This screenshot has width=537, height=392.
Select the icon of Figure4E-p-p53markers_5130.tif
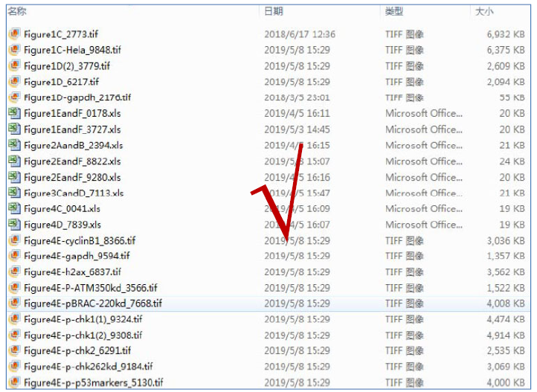(x=14, y=382)
